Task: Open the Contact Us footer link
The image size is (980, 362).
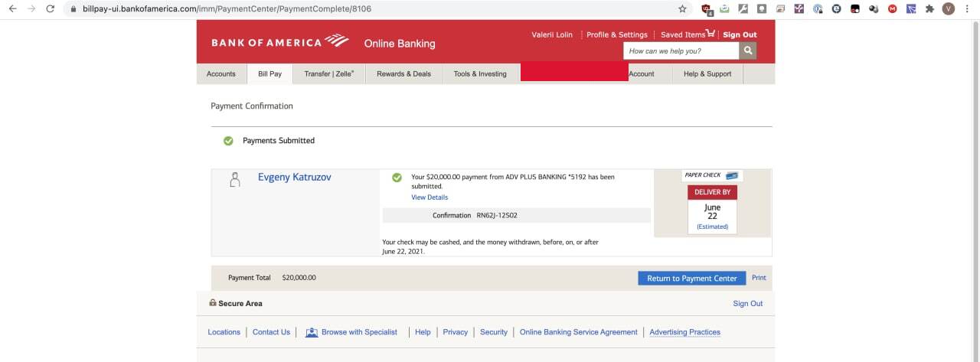Action: 271,332
